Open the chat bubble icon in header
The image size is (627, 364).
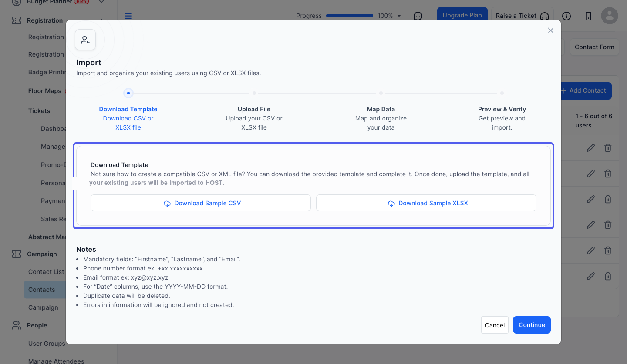pos(418,16)
